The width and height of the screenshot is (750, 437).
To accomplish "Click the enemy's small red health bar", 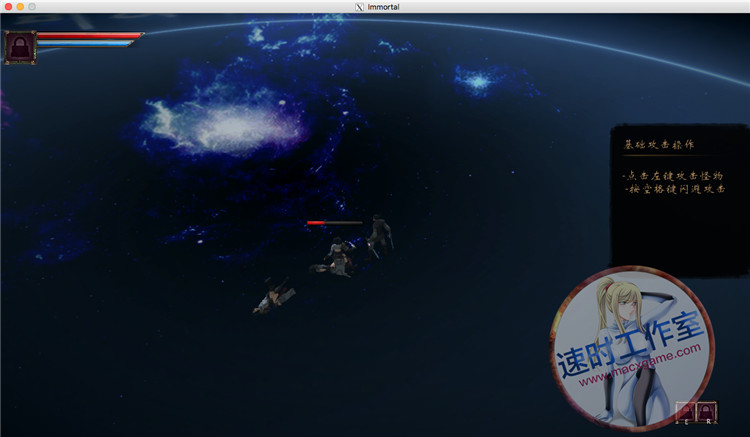I will 334,223.
